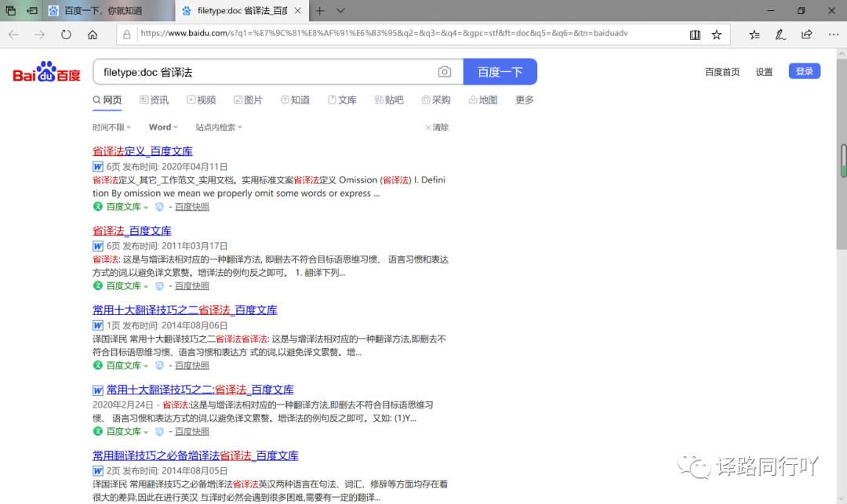The height and width of the screenshot is (504, 847).
Task: Switch to 资讯 news tab
Action: pyautogui.click(x=154, y=100)
